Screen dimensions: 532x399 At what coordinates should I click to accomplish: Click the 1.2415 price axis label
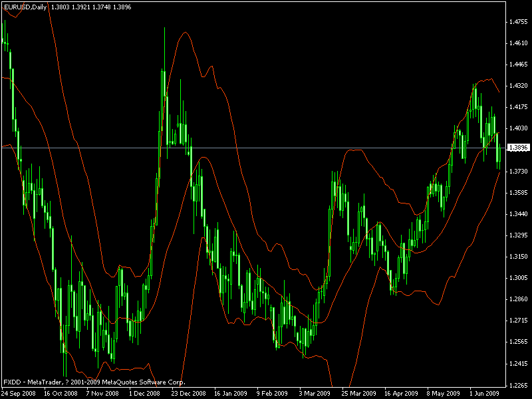pyautogui.click(x=519, y=364)
